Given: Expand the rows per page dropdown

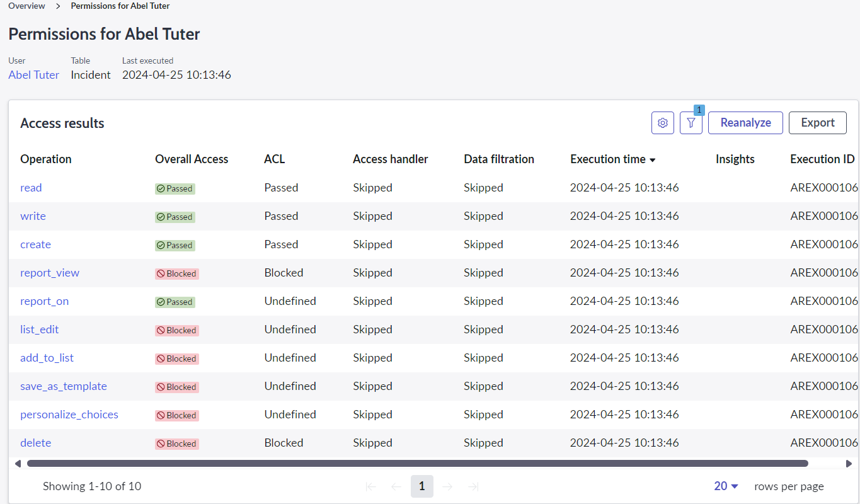Looking at the screenshot, I should 726,486.
